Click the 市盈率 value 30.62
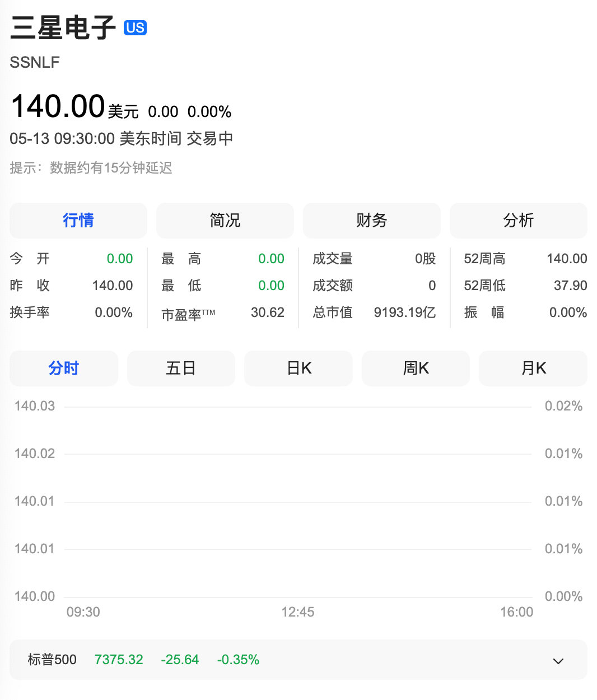The width and height of the screenshot is (597, 700). [268, 312]
